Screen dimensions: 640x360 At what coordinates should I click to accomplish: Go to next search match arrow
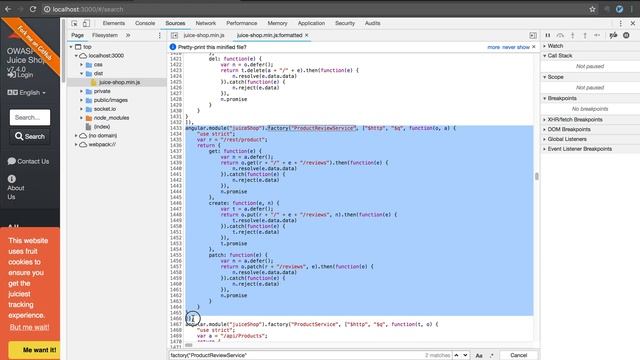point(465,355)
